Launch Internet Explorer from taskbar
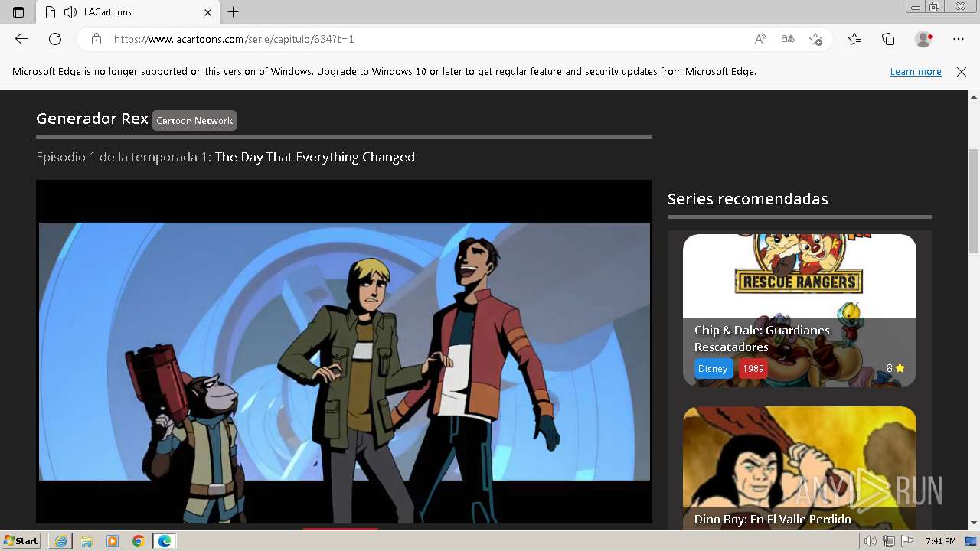Image resolution: width=980 pixels, height=551 pixels. (x=60, y=541)
